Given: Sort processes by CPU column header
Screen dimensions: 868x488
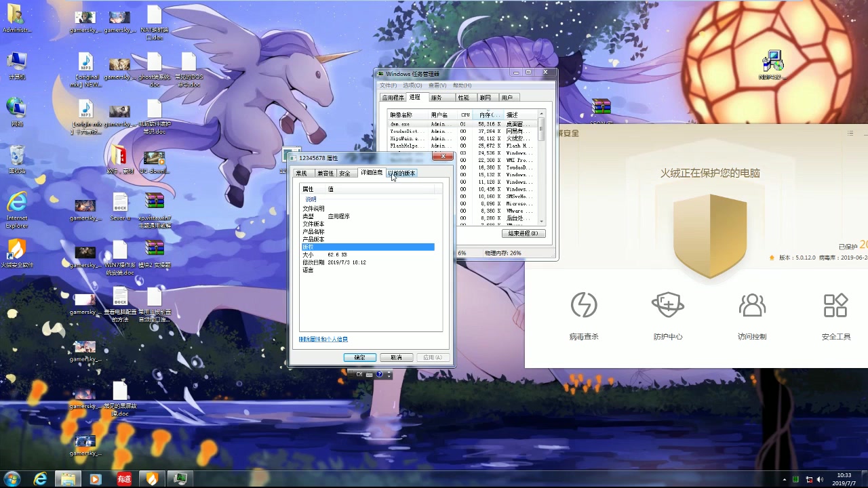Looking at the screenshot, I should (x=465, y=115).
